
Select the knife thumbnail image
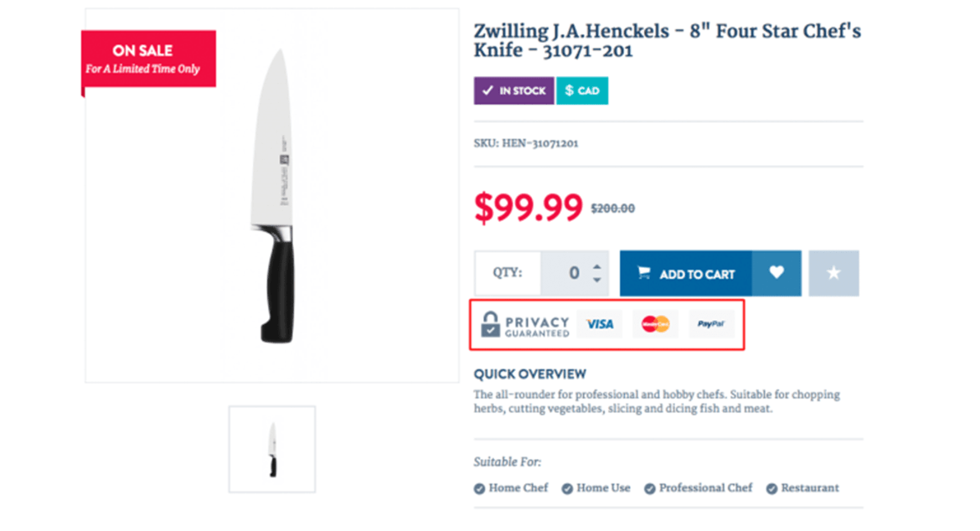(272, 449)
